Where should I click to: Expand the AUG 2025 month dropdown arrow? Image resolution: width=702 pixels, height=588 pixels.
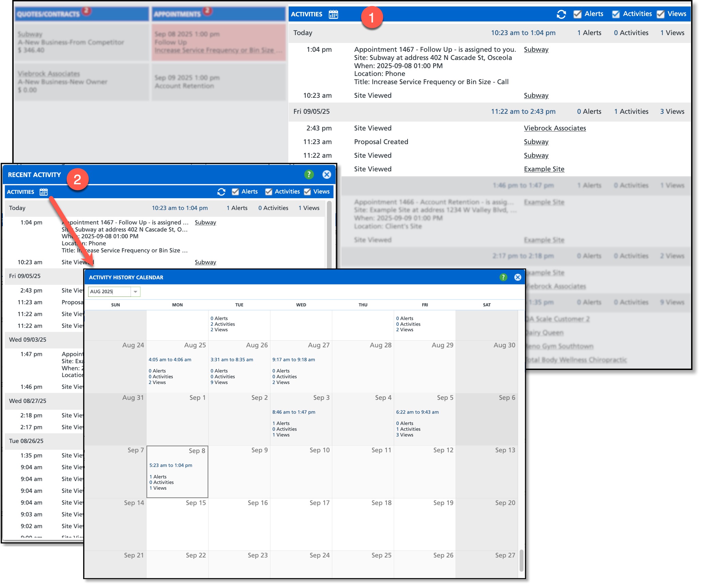(x=135, y=292)
